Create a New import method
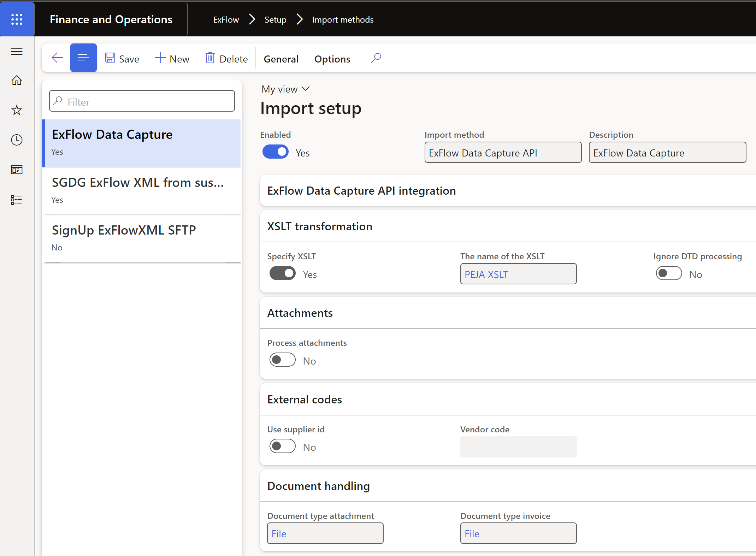The width and height of the screenshot is (756, 556). (172, 59)
